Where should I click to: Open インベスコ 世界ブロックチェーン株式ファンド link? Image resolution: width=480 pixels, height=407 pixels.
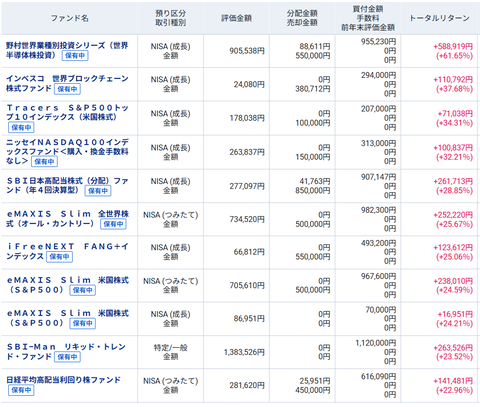pos(67,83)
